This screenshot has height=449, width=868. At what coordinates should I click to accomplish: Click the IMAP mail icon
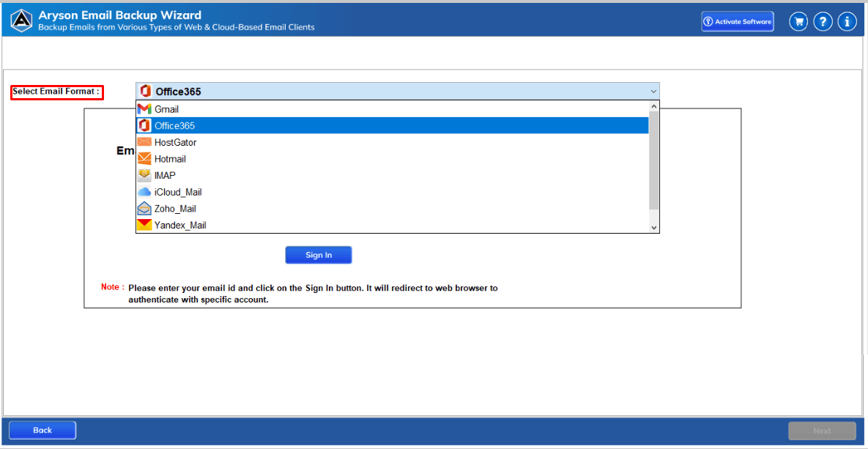pos(144,176)
